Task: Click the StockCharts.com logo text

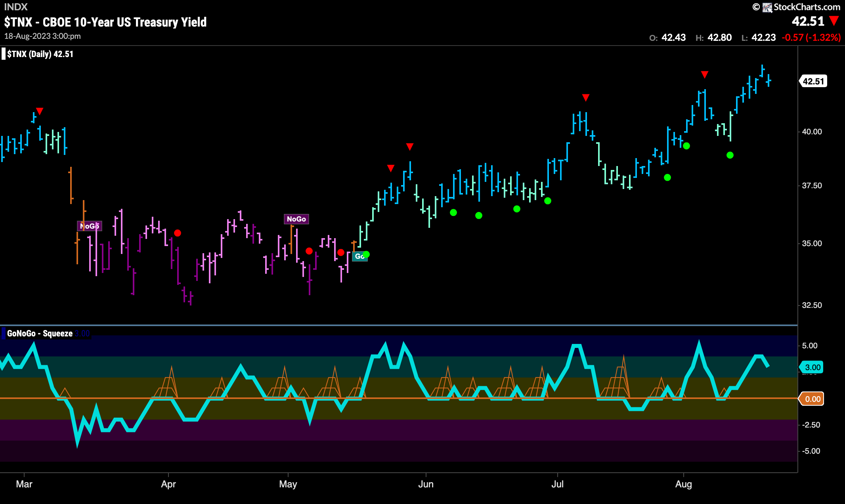Action: 807,7
